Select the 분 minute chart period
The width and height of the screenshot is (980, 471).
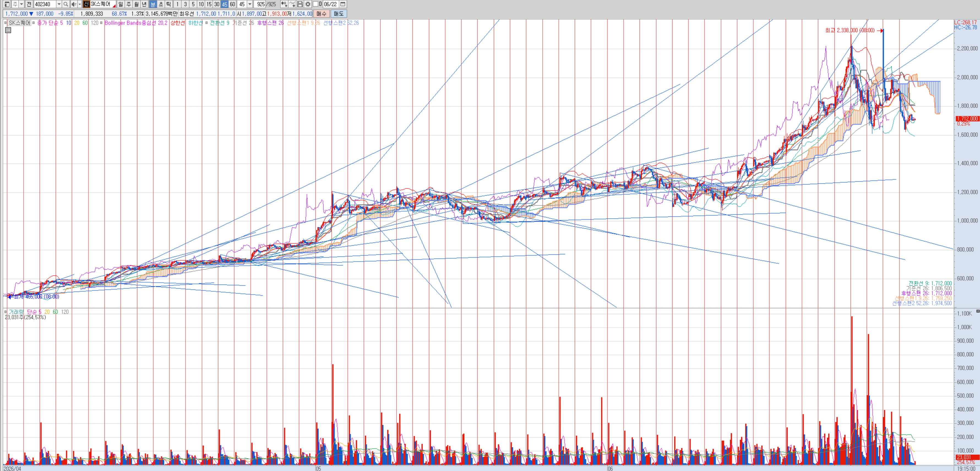click(x=153, y=4)
